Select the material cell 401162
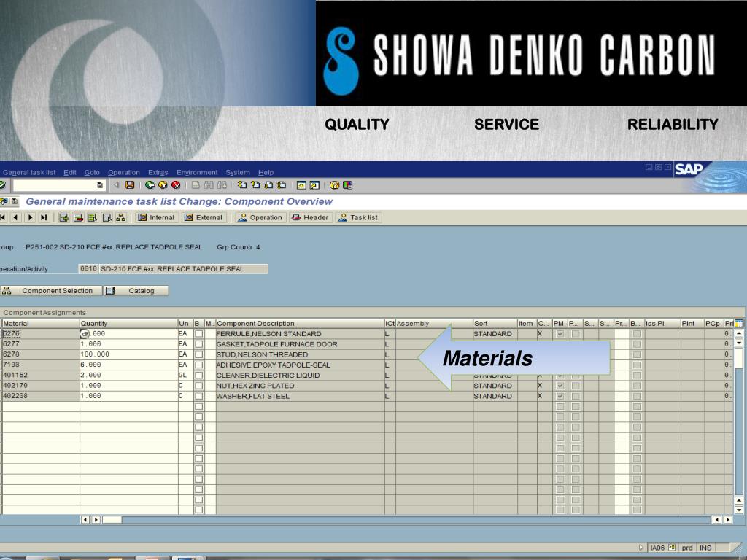Image resolution: width=747 pixels, height=560 pixels. [x=41, y=376]
